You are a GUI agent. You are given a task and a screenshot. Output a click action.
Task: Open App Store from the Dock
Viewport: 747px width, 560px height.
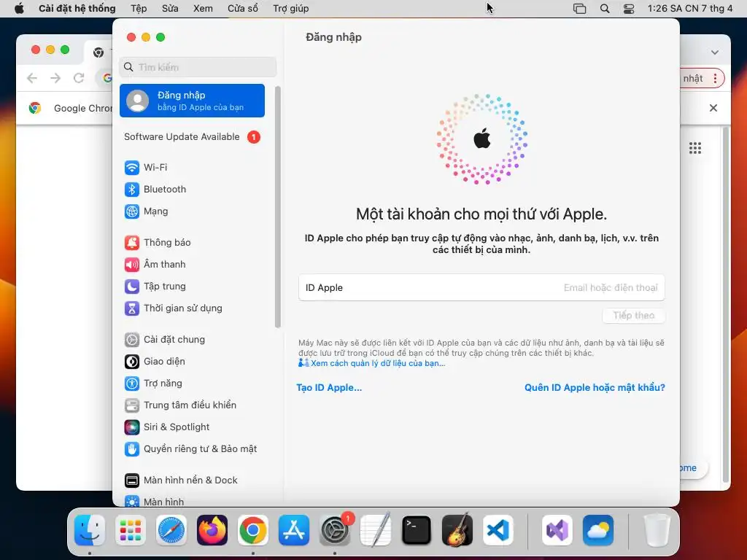[294, 530]
